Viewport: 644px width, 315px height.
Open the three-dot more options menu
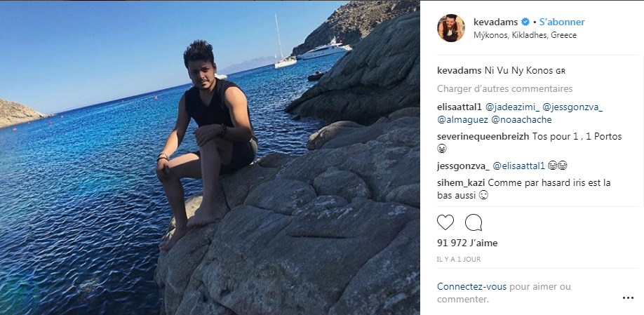tap(628, 297)
